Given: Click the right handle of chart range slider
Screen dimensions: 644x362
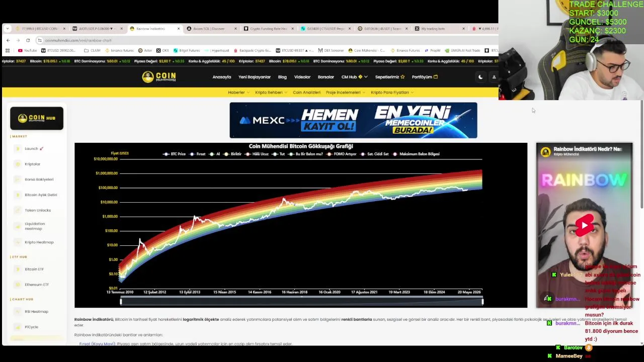Looking at the screenshot, I should pyautogui.click(x=482, y=301).
